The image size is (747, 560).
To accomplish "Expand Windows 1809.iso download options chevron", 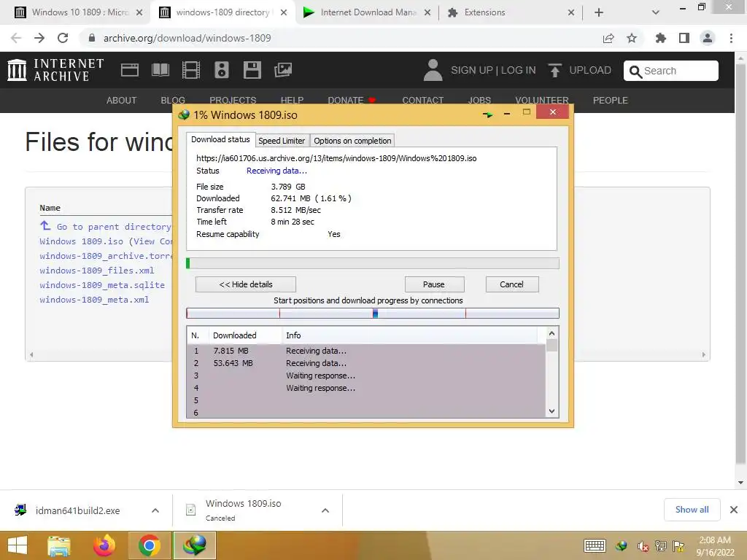I will point(325,510).
